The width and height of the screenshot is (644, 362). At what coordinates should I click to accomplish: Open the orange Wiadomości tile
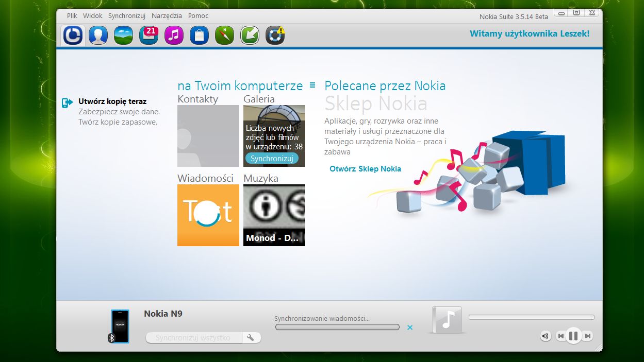point(208,215)
